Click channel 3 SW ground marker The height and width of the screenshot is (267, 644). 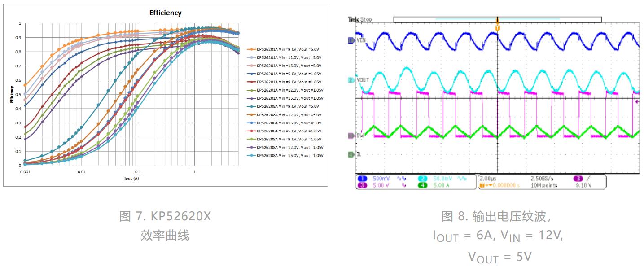(x=351, y=135)
